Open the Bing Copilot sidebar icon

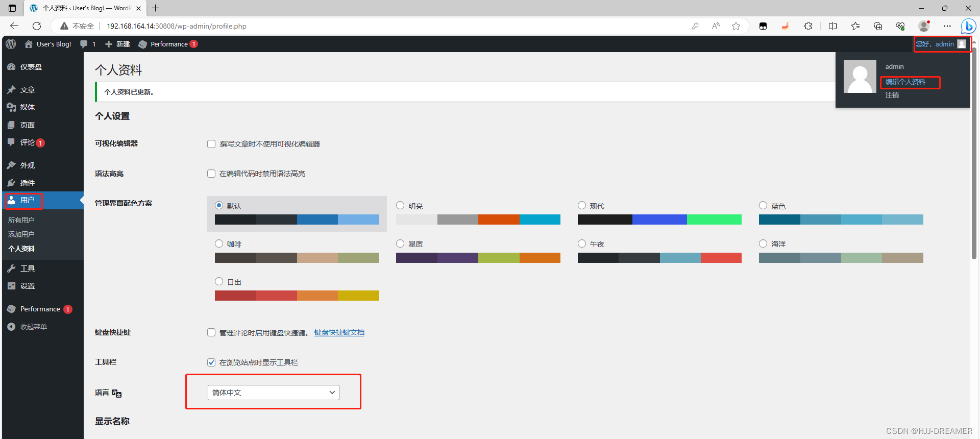tap(968, 26)
